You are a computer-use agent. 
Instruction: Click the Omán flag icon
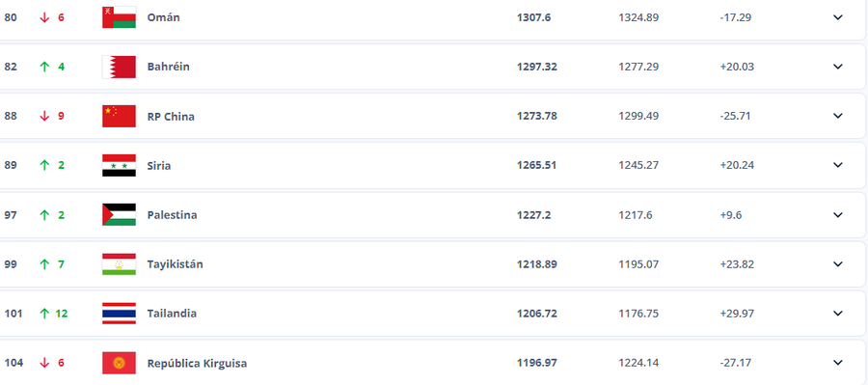[x=119, y=17]
